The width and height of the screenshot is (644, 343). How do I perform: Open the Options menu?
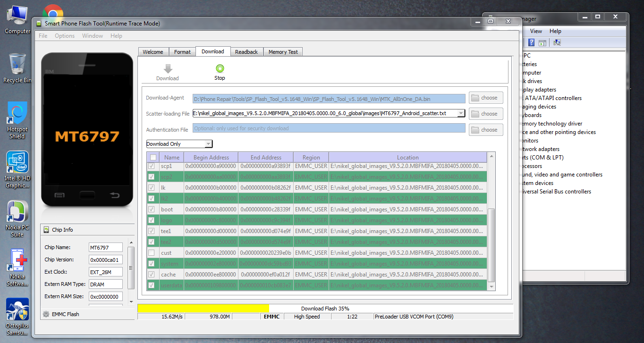[x=65, y=36]
